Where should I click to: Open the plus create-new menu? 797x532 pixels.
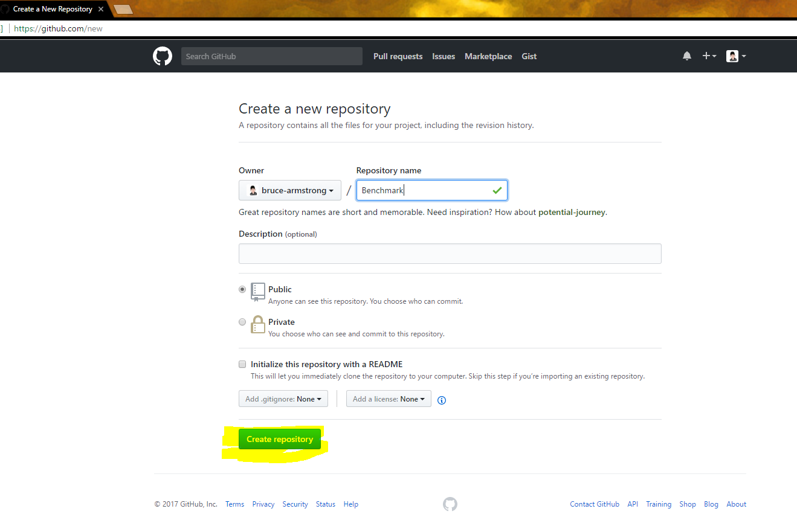coord(709,56)
